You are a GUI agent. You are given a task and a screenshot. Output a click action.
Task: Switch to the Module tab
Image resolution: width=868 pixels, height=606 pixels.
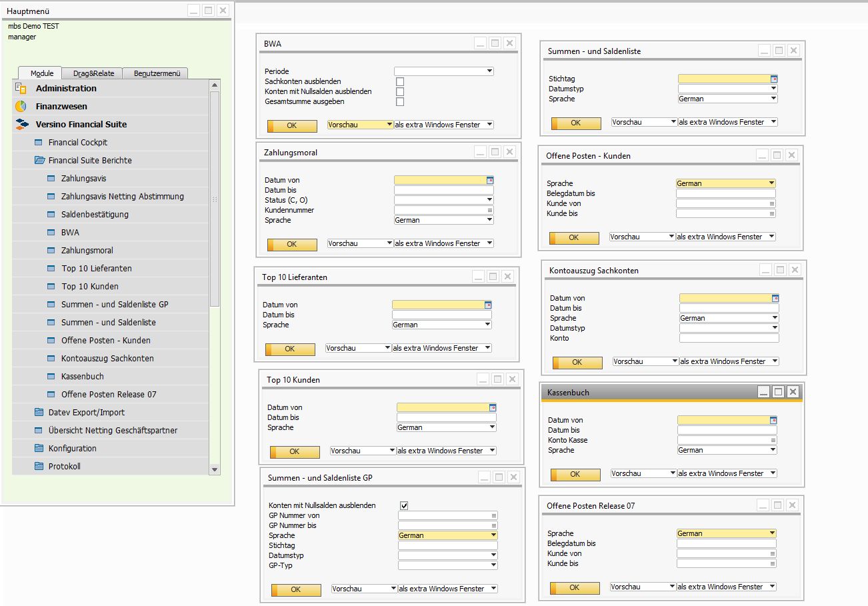(41, 73)
